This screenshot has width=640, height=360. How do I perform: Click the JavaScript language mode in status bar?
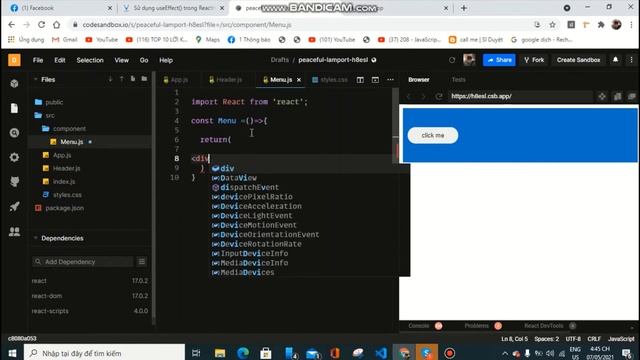(x=621, y=339)
